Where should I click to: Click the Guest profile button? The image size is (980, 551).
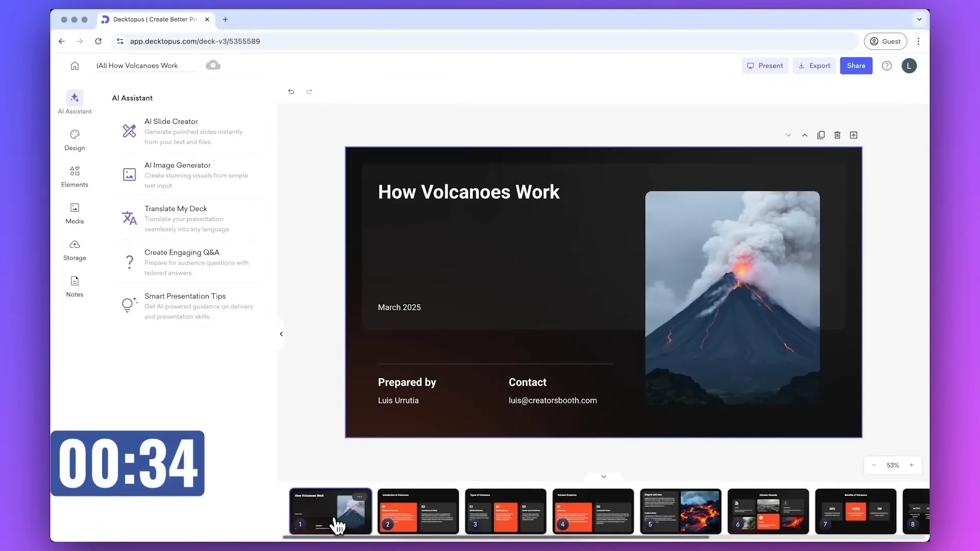click(x=885, y=41)
